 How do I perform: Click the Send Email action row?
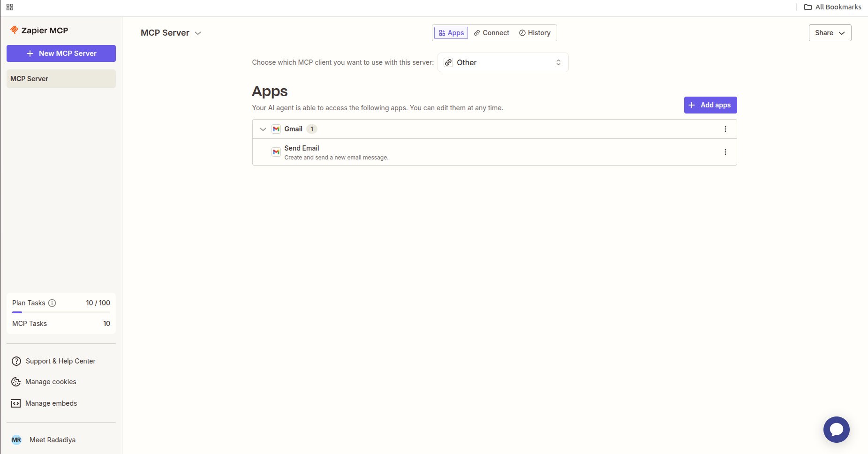[x=495, y=152]
